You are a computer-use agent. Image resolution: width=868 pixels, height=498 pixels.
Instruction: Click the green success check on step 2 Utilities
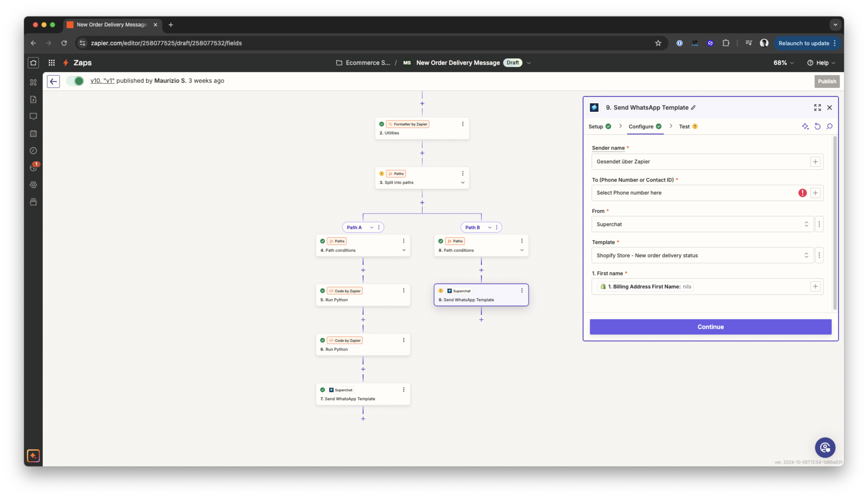click(x=381, y=124)
